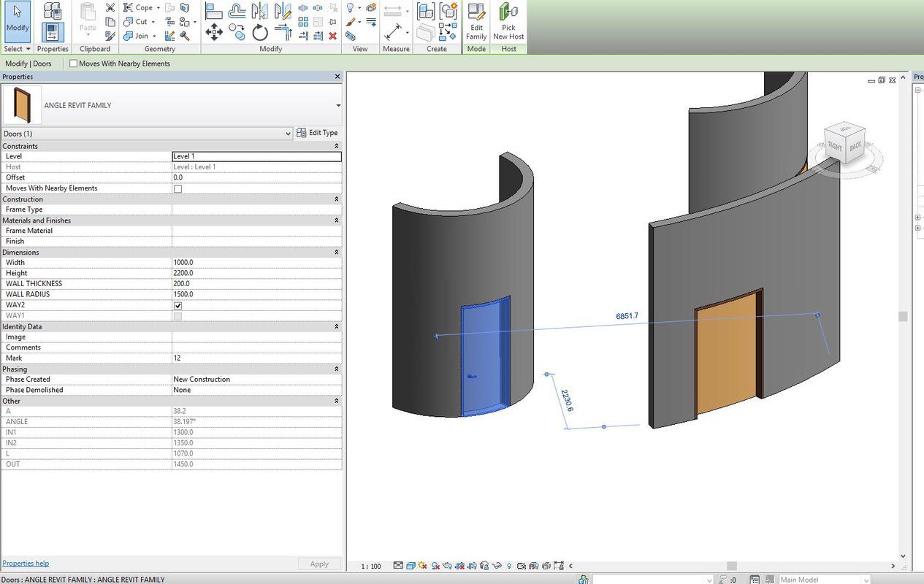Click the 2230.6 temporary dimension text
This screenshot has height=584, width=924.
click(567, 399)
